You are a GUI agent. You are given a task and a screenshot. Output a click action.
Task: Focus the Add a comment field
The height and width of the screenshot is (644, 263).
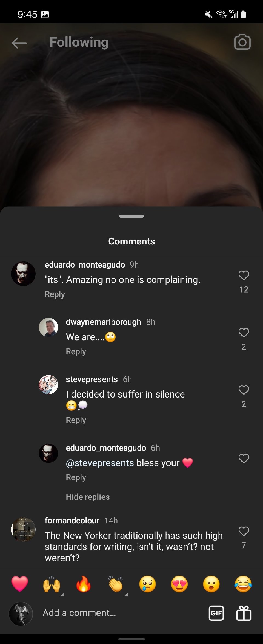[121, 613]
